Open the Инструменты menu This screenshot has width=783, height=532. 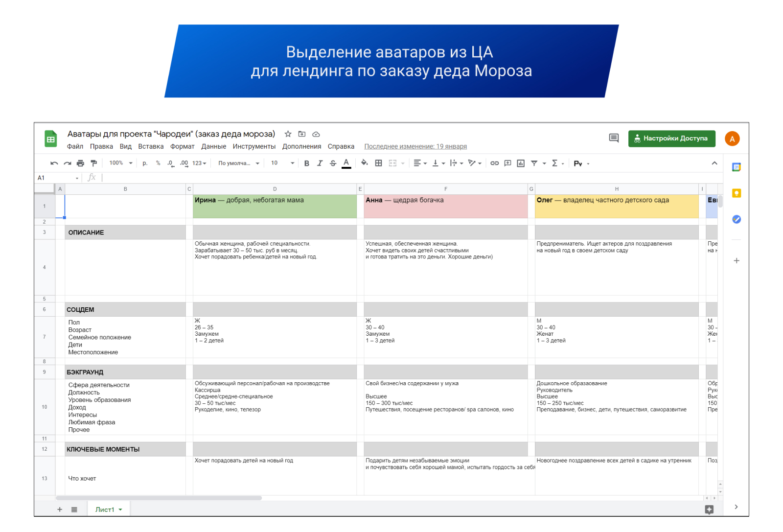click(x=254, y=146)
